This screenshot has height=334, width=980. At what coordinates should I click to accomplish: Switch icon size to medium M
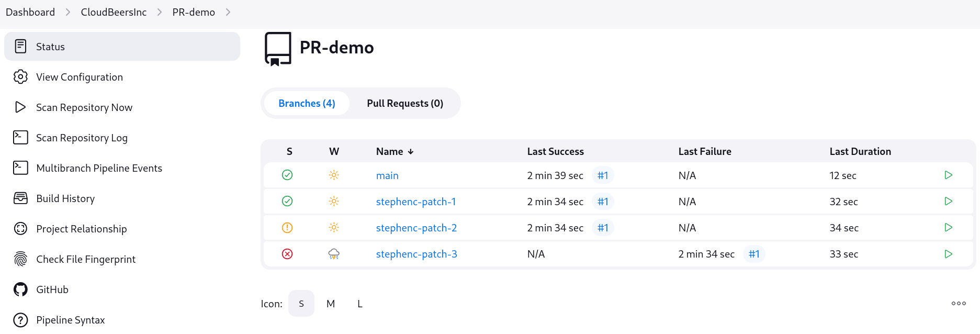click(331, 304)
